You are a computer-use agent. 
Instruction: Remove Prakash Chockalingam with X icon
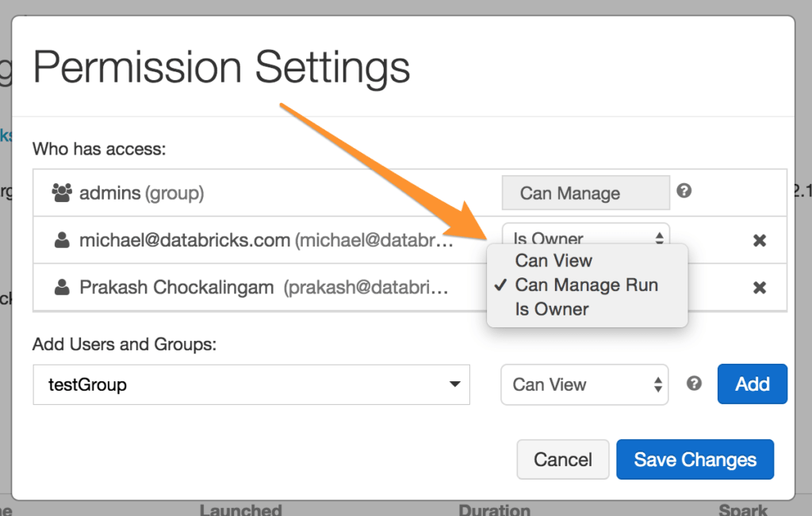[x=759, y=287]
